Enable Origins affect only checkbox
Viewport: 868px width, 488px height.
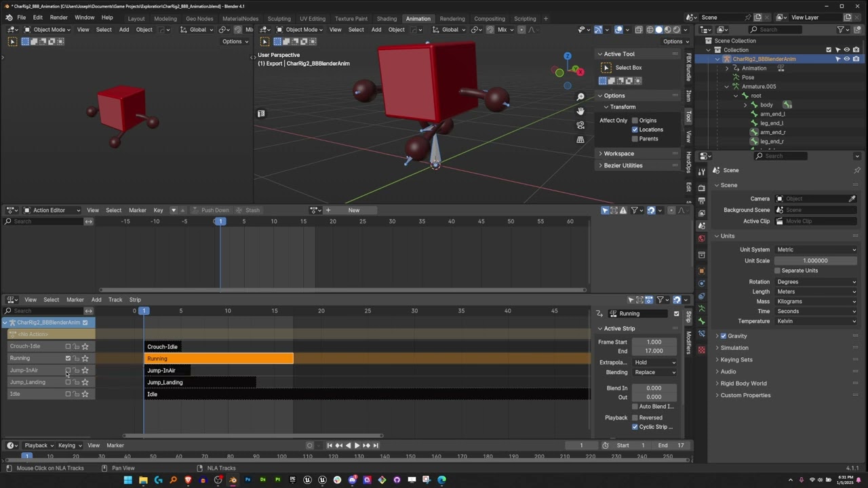point(635,121)
